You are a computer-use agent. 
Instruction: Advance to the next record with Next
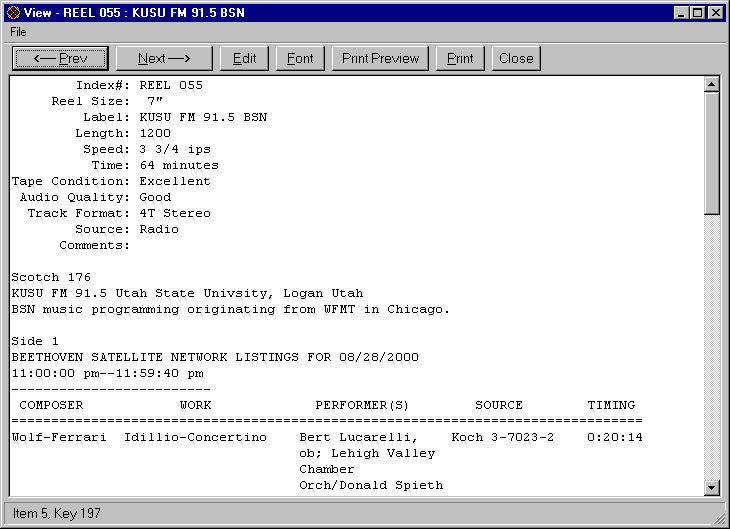coord(164,58)
